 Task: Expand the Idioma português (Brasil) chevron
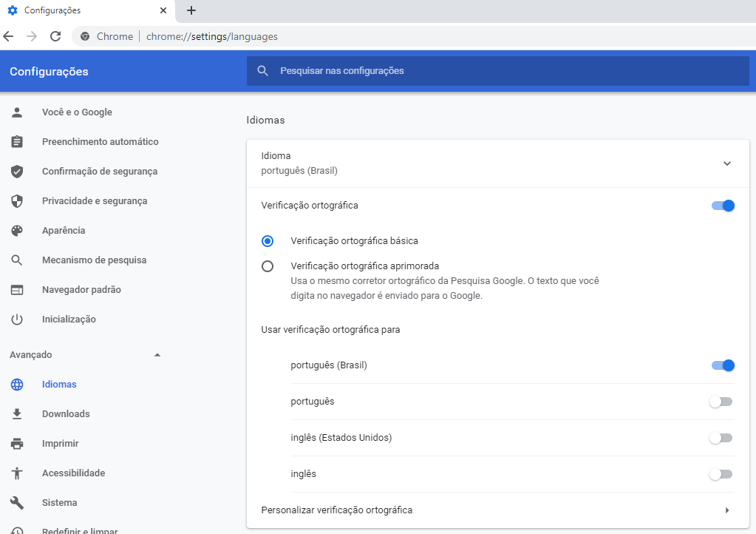(727, 163)
